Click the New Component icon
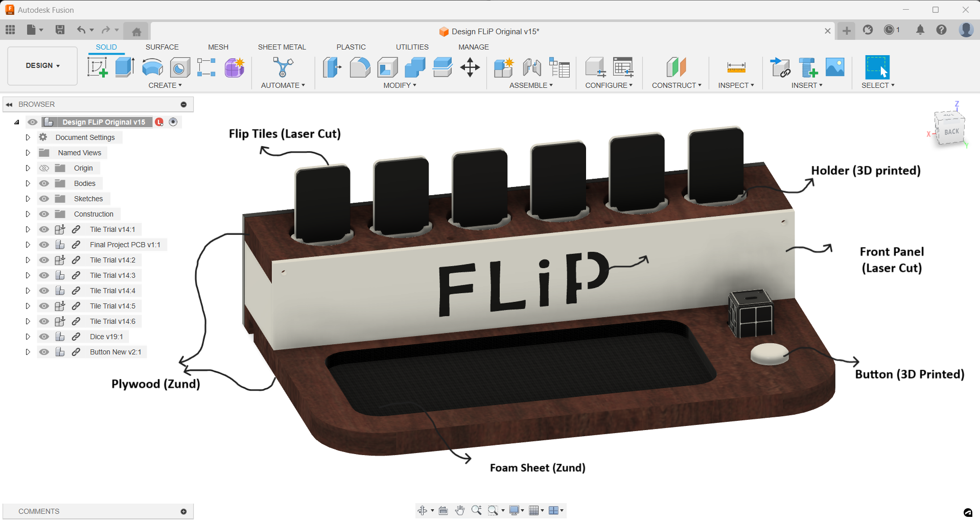980x522 pixels. pyautogui.click(x=504, y=67)
